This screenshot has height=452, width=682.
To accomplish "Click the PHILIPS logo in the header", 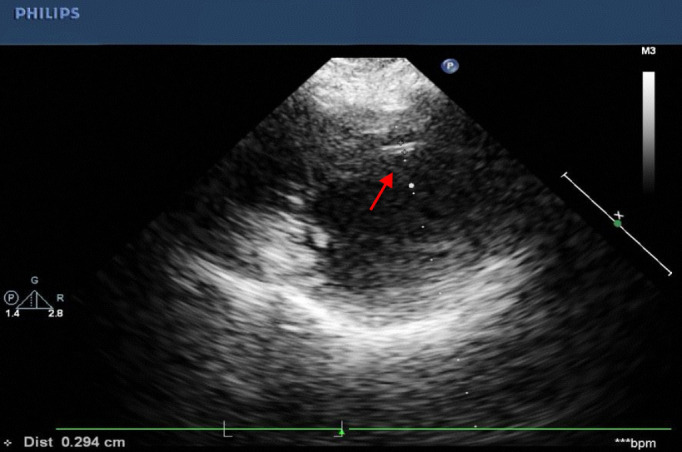I will 47,14.
